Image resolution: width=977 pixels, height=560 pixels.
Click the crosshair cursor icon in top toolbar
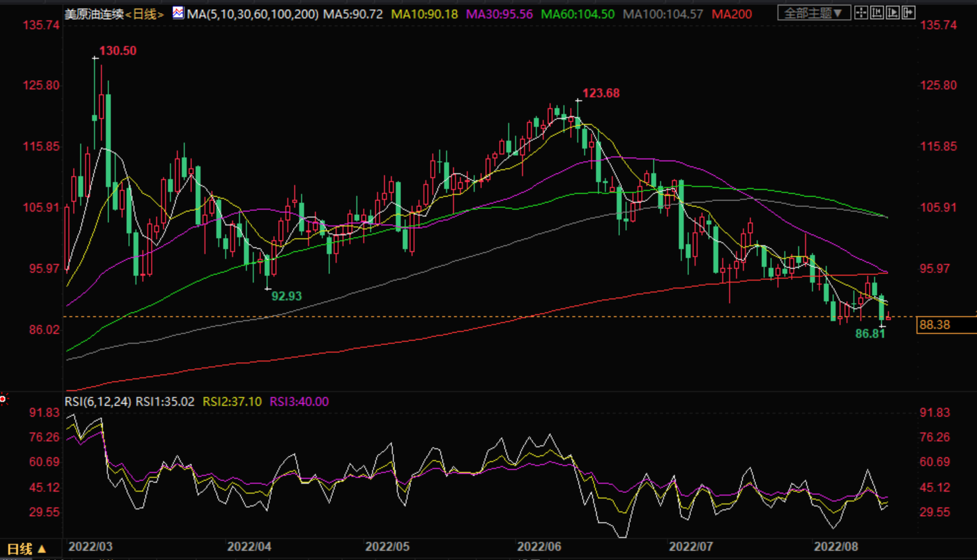(x=861, y=12)
